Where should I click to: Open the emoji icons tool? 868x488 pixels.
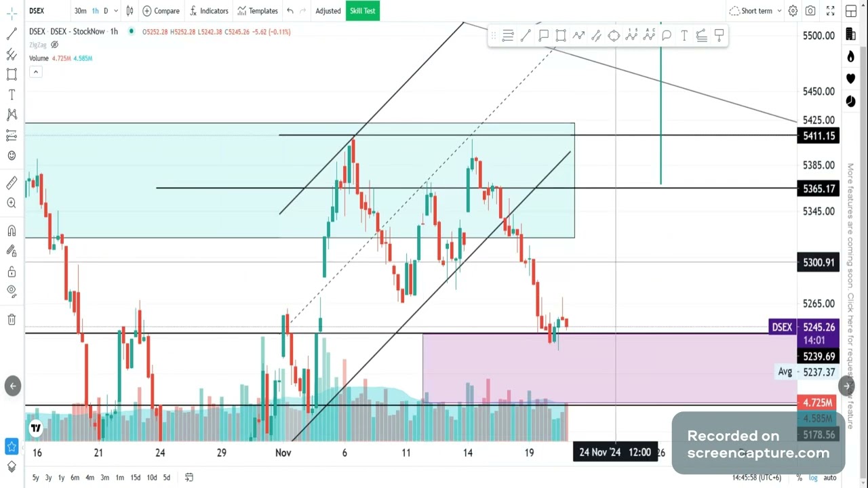point(12,156)
